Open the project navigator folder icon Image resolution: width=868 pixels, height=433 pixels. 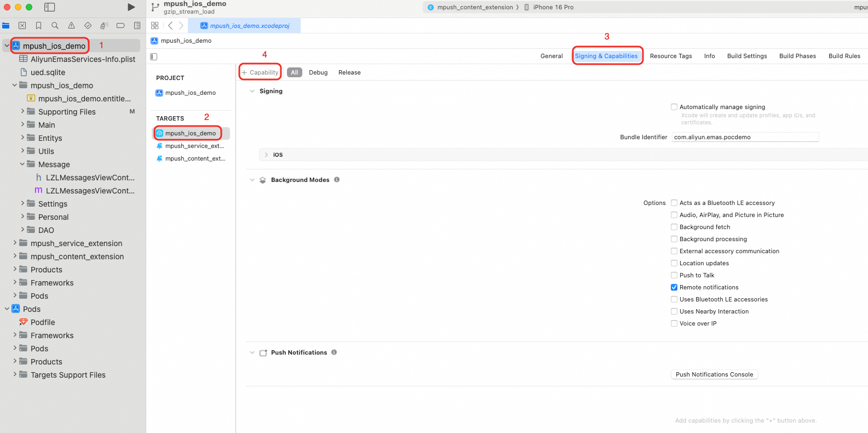[x=6, y=25]
